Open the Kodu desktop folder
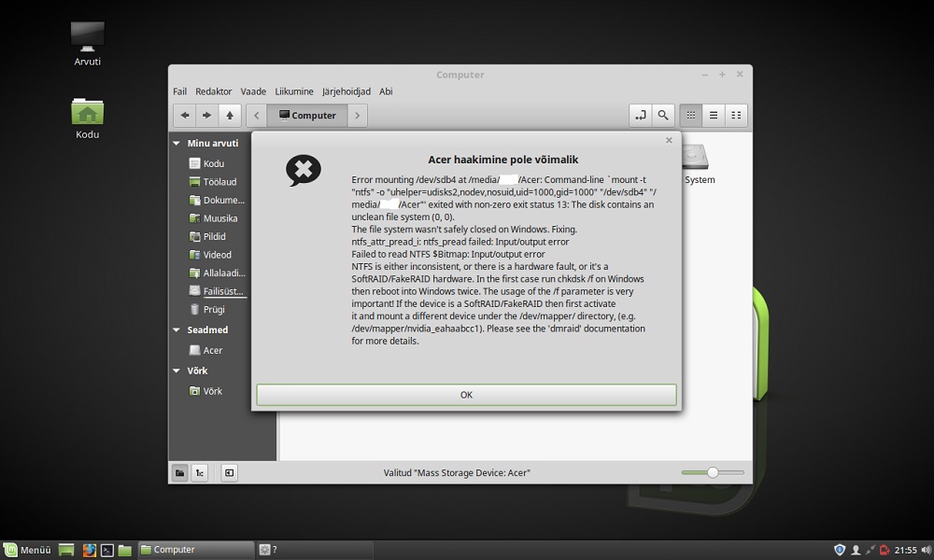 click(87, 116)
